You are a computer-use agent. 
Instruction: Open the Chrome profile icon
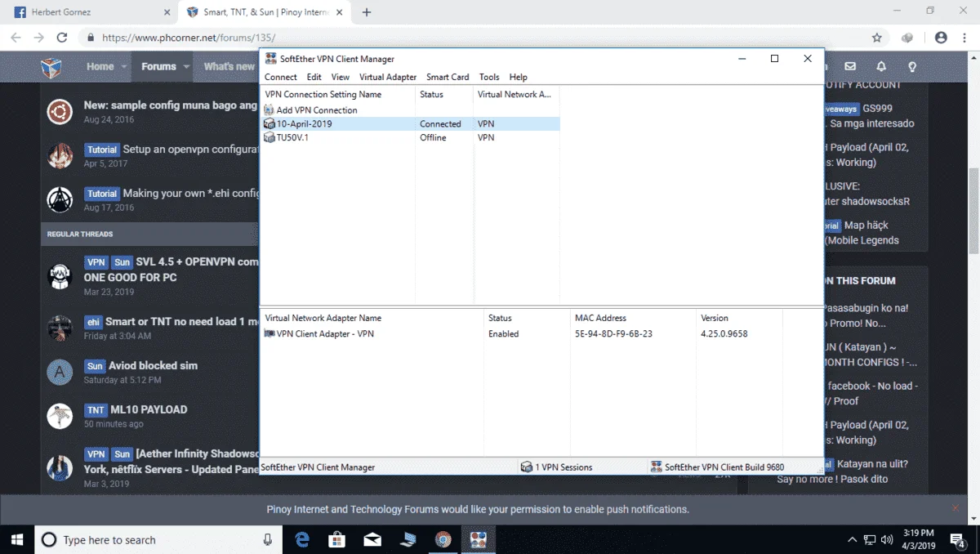[x=941, y=38]
